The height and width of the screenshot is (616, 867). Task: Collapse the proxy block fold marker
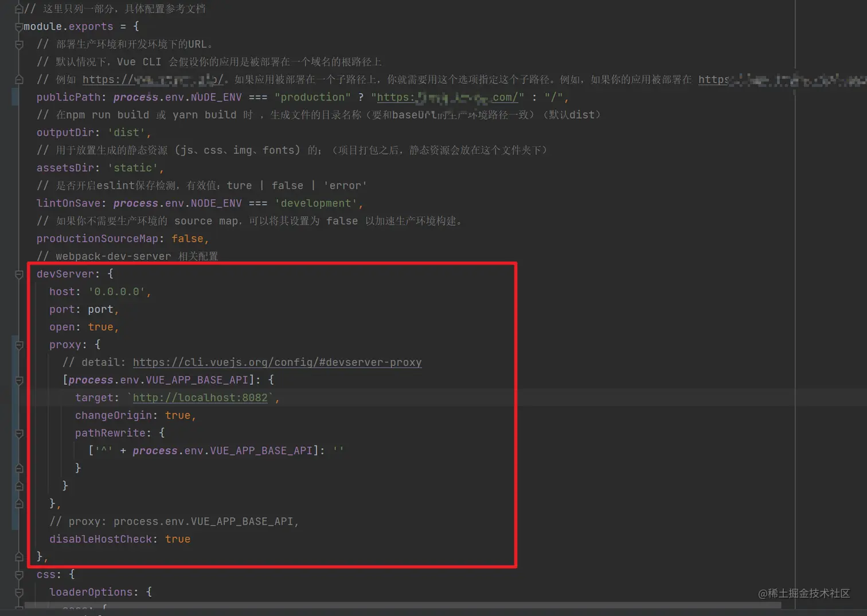pos(19,345)
